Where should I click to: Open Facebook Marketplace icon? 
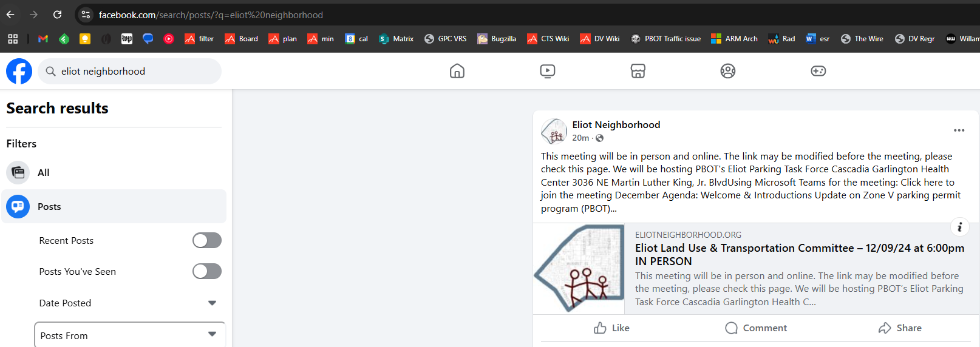pyautogui.click(x=638, y=71)
